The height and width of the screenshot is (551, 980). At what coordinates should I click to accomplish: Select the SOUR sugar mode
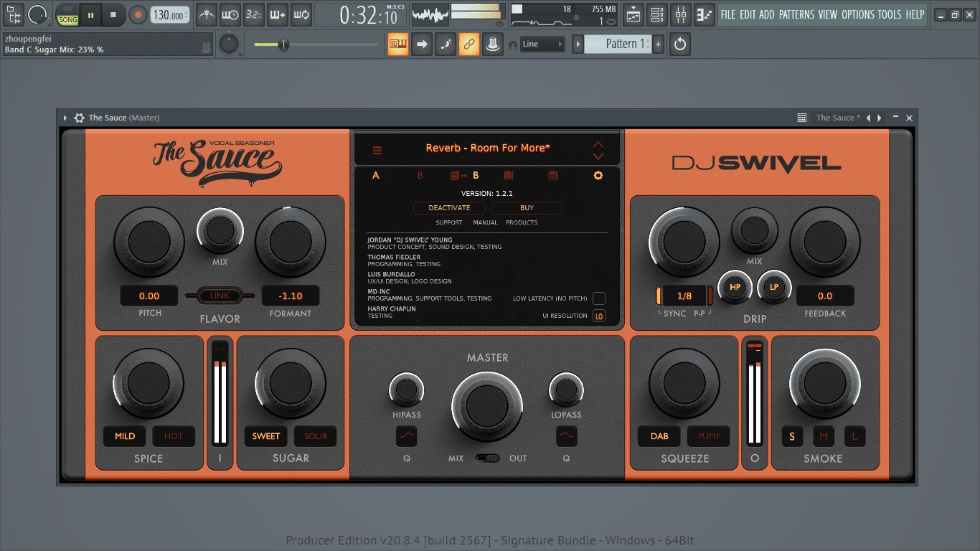point(316,436)
